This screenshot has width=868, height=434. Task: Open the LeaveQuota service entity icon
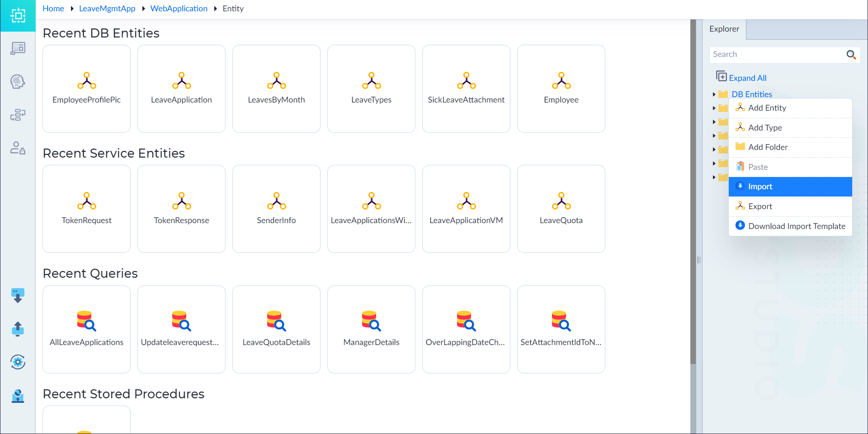(x=561, y=201)
